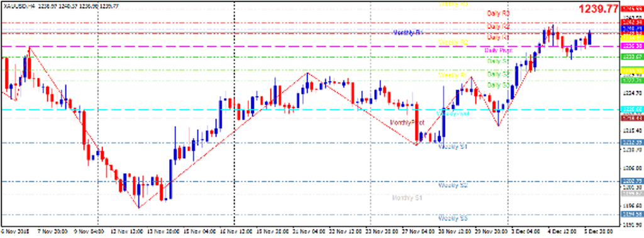Click the 1206.00 price scale value

pyautogui.click(x=632, y=168)
